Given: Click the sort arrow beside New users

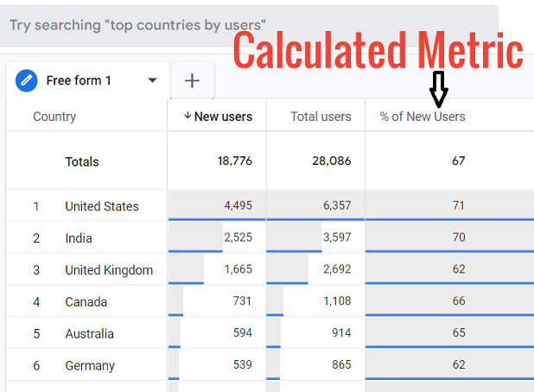Looking at the screenshot, I should [188, 117].
